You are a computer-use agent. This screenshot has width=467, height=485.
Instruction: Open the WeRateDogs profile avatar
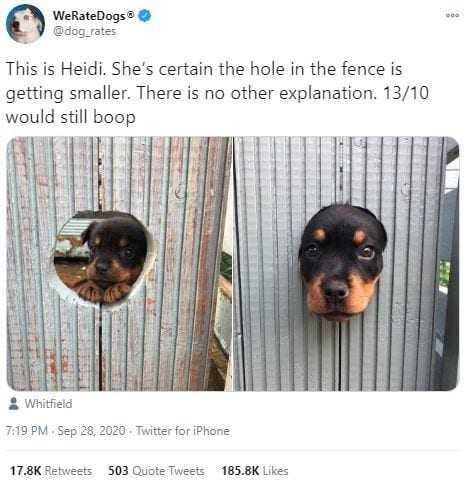click(25, 24)
